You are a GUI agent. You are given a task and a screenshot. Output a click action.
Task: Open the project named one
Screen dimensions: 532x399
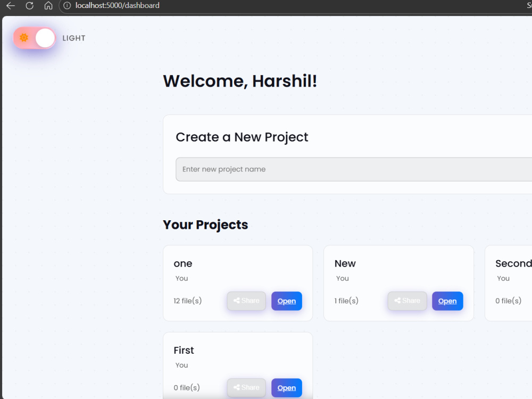tap(287, 301)
